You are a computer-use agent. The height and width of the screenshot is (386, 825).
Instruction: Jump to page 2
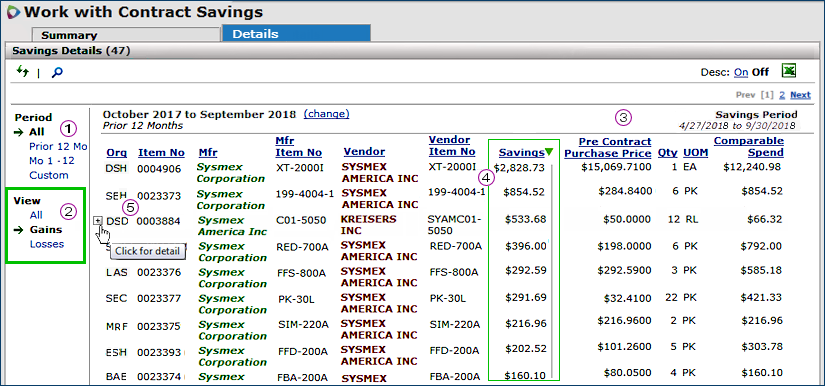coord(782,95)
